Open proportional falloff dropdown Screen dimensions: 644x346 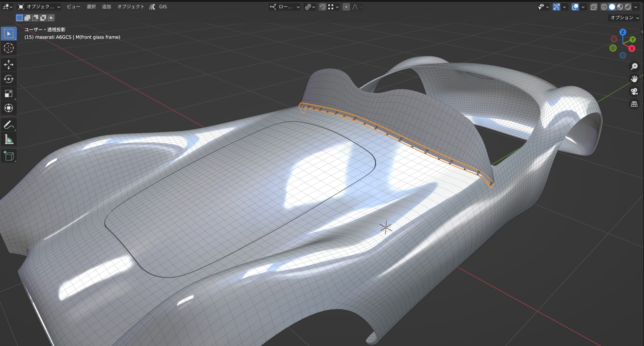[x=357, y=7]
